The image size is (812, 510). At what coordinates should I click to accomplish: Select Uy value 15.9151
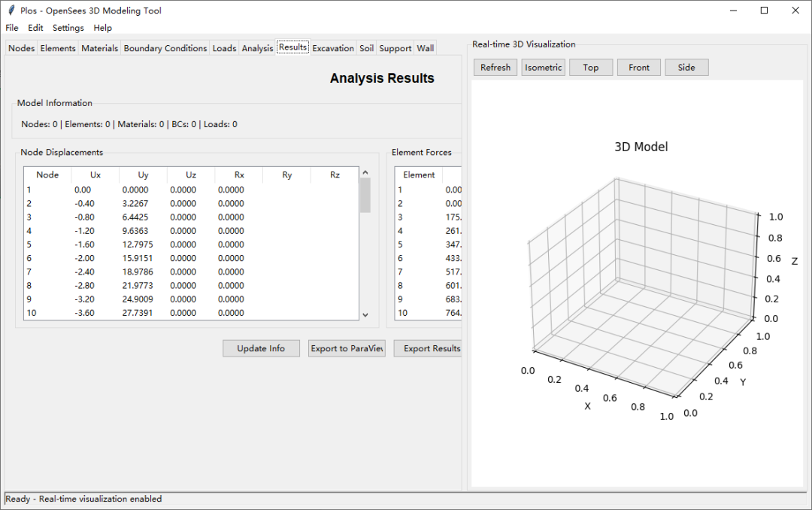(x=138, y=258)
